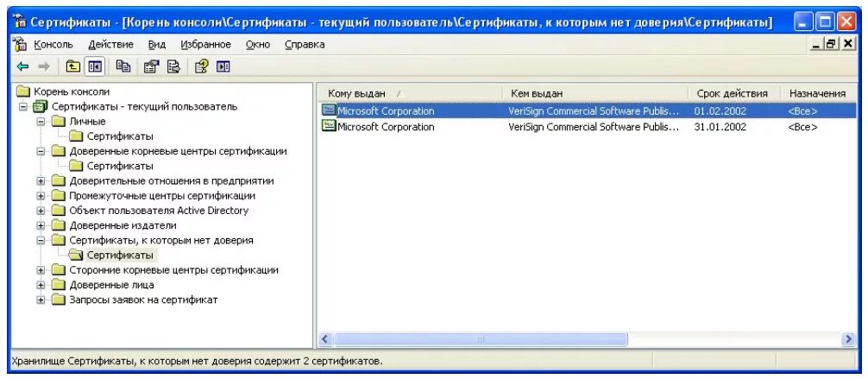The width and height of the screenshot is (868, 379).
Task: Expand Доверенные лица folder
Action: (x=41, y=286)
